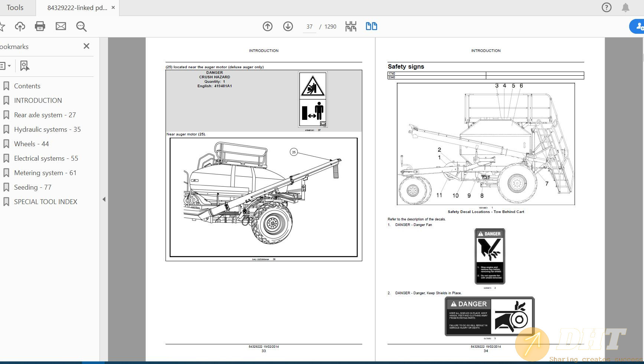Enable two-page view mode
The height and width of the screenshot is (364, 644).
[x=371, y=26]
